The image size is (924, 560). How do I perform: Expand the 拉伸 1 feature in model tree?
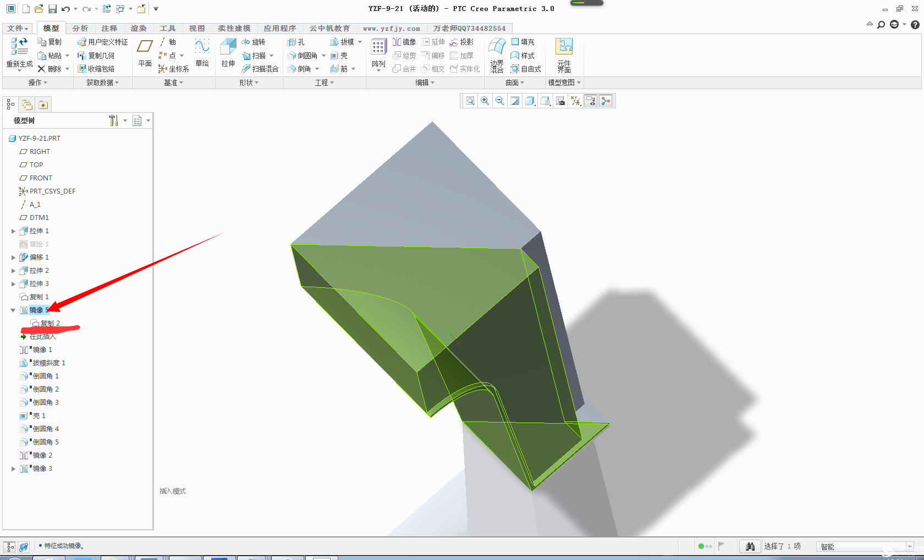pyautogui.click(x=13, y=231)
